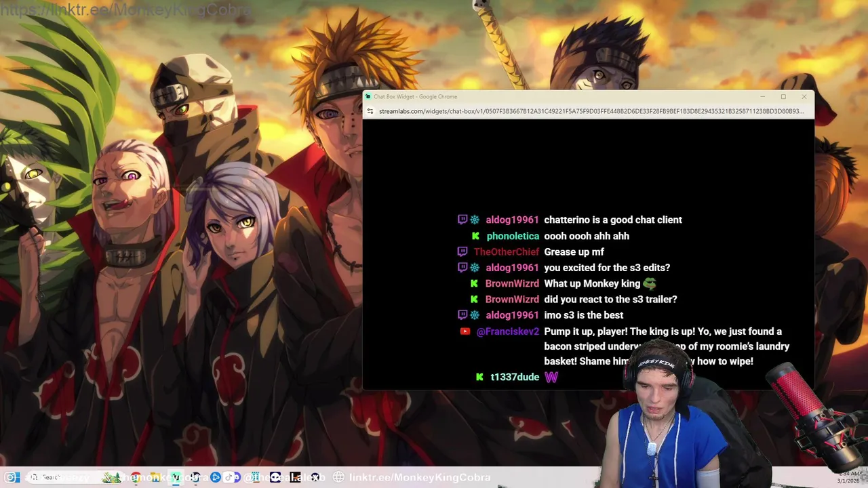
Task: Maximize the Chat Box Widget window
Action: pos(783,96)
